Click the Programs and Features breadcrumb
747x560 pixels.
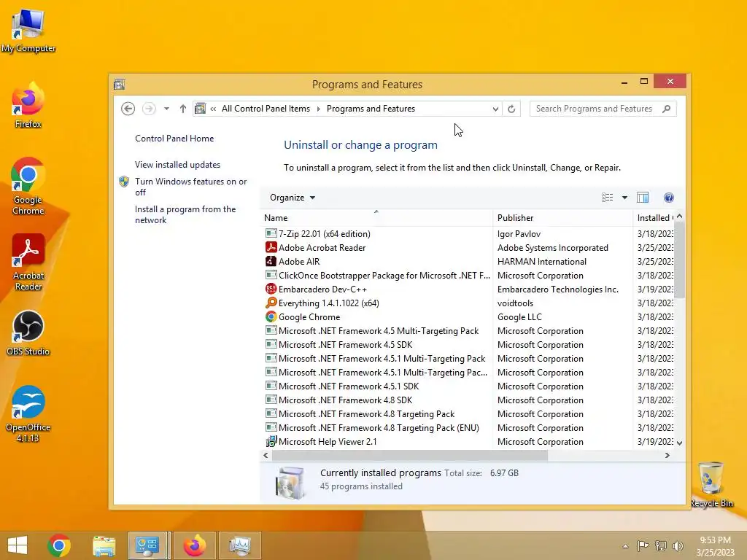[x=371, y=109]
